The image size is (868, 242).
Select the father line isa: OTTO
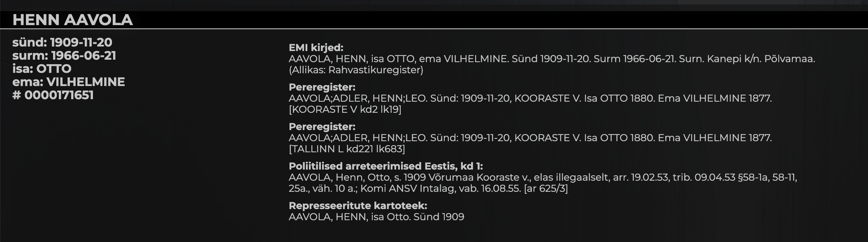42,69
